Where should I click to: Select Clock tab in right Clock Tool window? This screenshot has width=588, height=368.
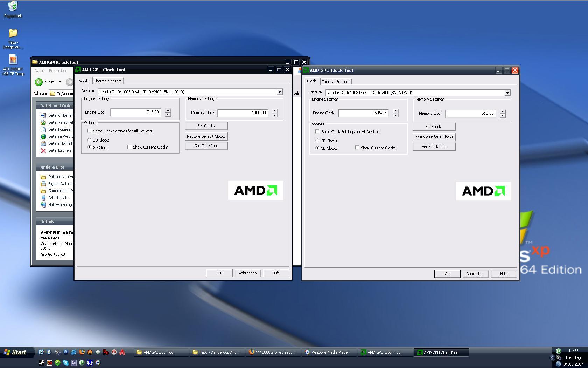[x=311, y=81]
